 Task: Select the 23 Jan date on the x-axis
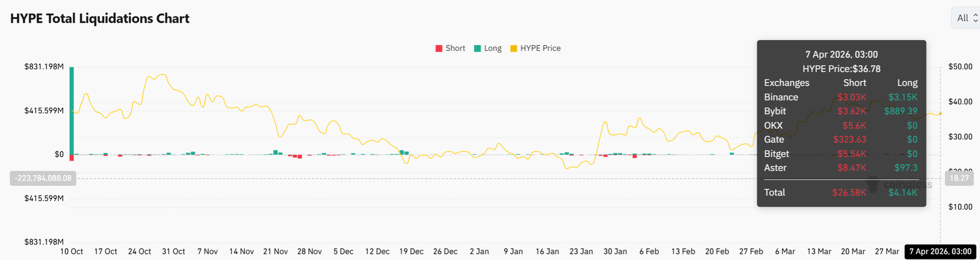(581, 251)
